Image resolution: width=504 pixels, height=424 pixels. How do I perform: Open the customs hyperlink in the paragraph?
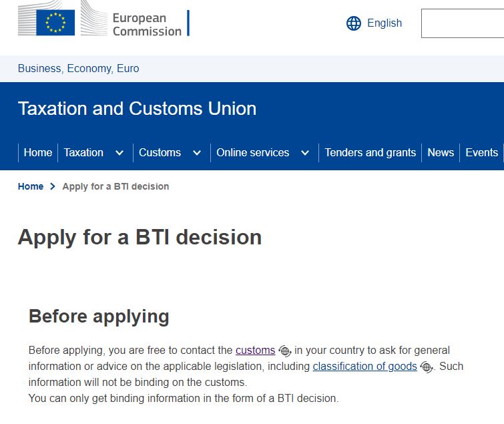(x=255, y=350)
